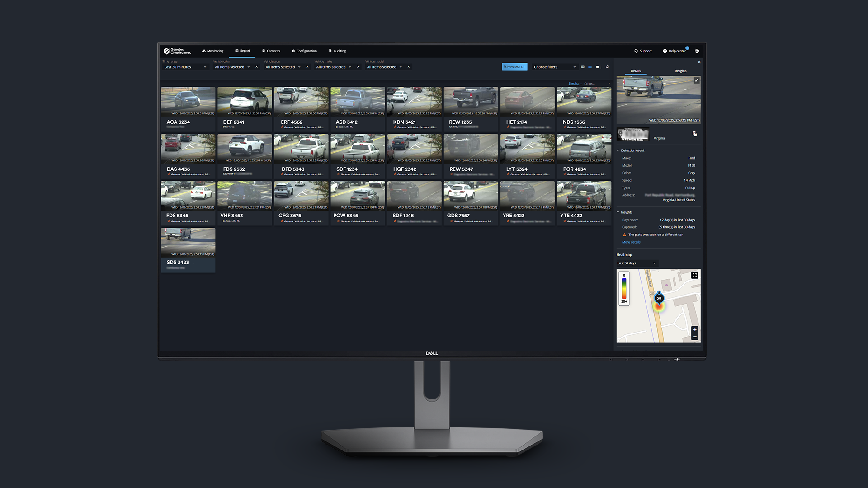868x488 pixels.
Task: Open the Time range dropdown
Action: [x=185, y=67]
